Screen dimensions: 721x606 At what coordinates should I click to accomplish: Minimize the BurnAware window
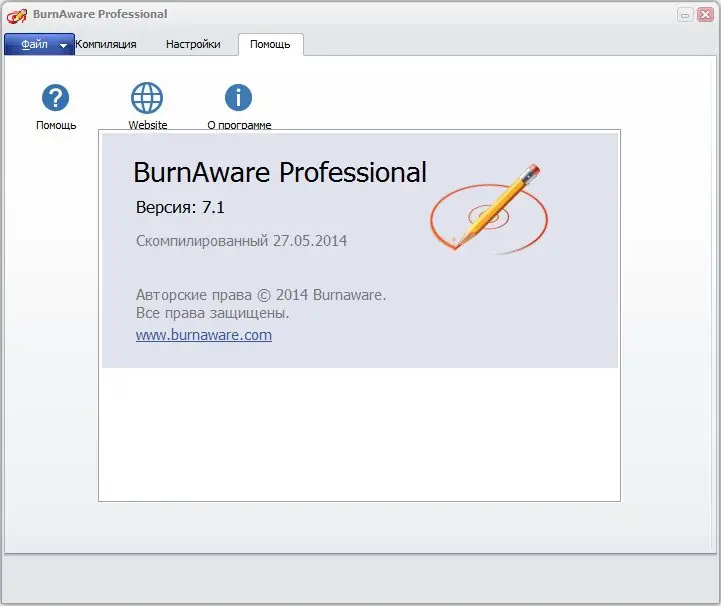[685, 15]
